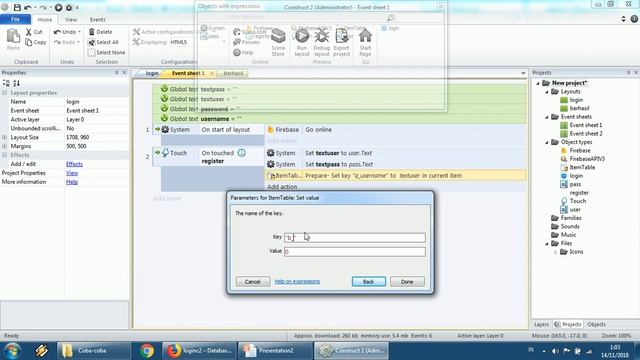Screen dimensions: 640x360
Task: Click the Back button in dialog
Action: point(369,282)
